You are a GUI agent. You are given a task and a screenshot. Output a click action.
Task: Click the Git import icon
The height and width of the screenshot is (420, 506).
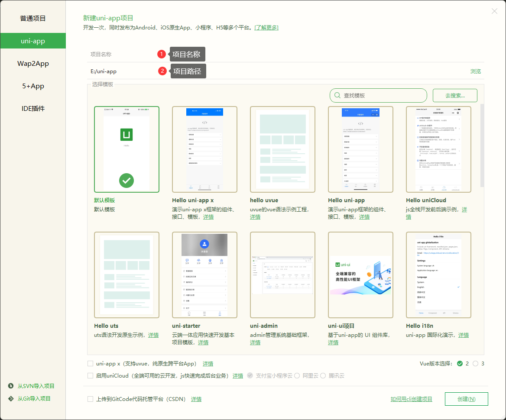[x=10, y=398]
